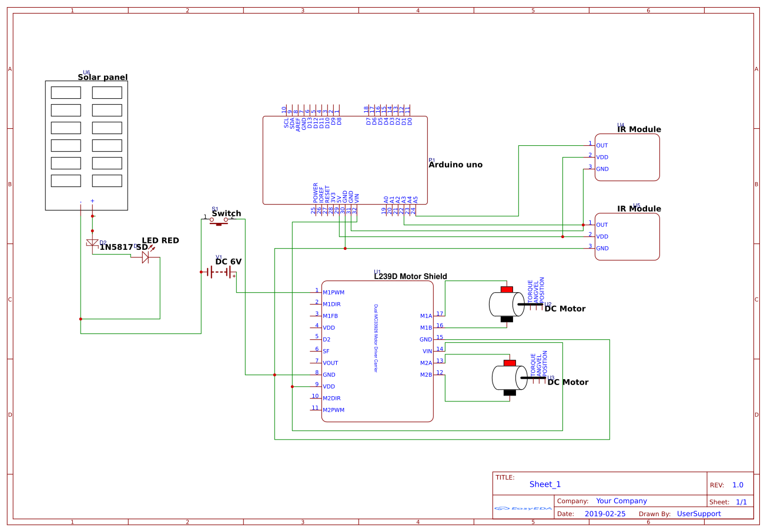Select the Solar panel component symbol
Screen dimensions: 767x532
click(x=86, y=145)
